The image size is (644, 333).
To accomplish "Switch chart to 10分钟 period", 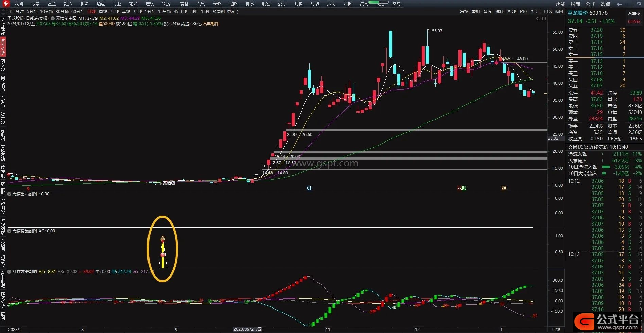I will [47, 12].
